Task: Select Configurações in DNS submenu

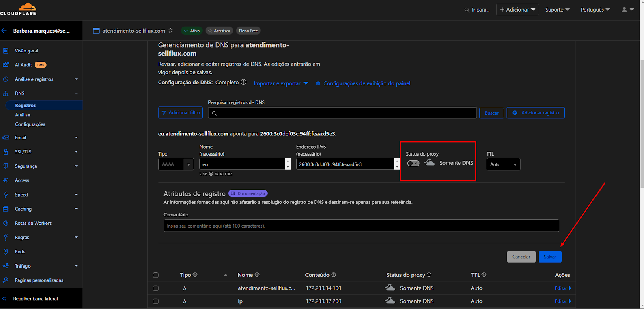Action: click(x=30, y=124)
